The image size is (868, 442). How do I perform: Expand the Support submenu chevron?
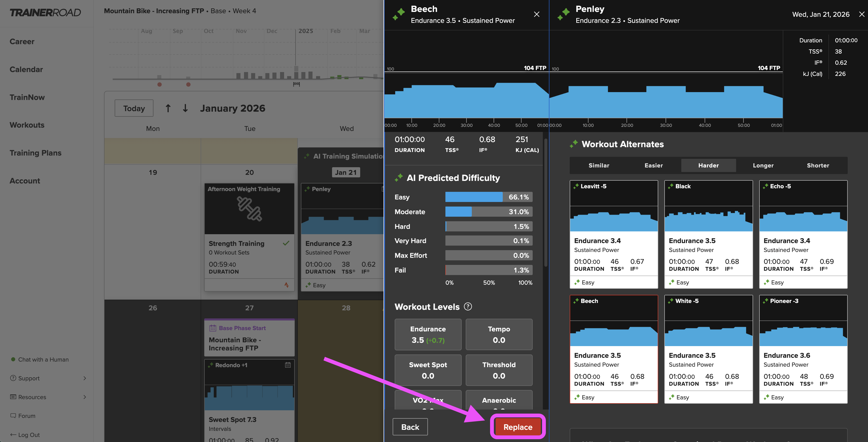[84, 378]
